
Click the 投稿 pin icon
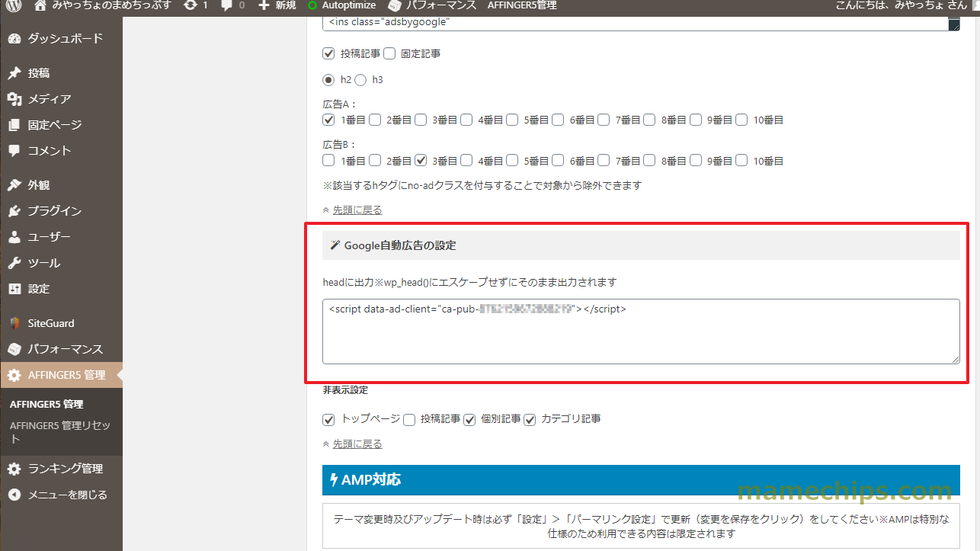click(x=14, y=73)
